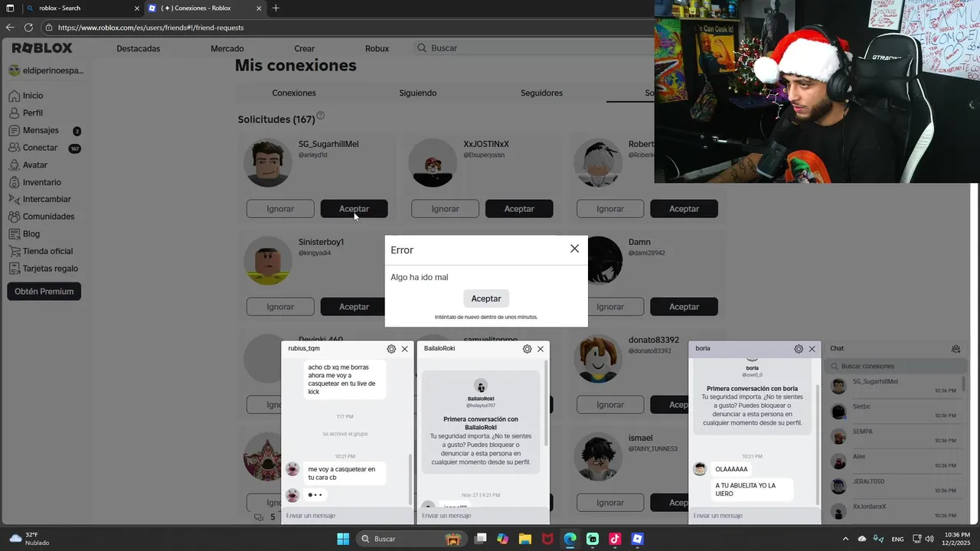This screenshot has height=551, width=980.
Task: Ignore ismael's friend request
Action: tap(610, 503)
